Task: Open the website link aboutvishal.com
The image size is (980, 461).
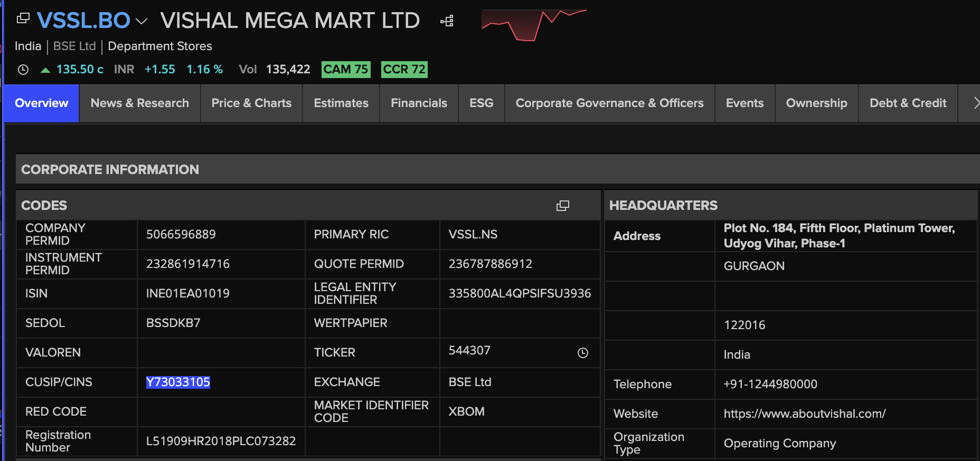Action: 805,414
